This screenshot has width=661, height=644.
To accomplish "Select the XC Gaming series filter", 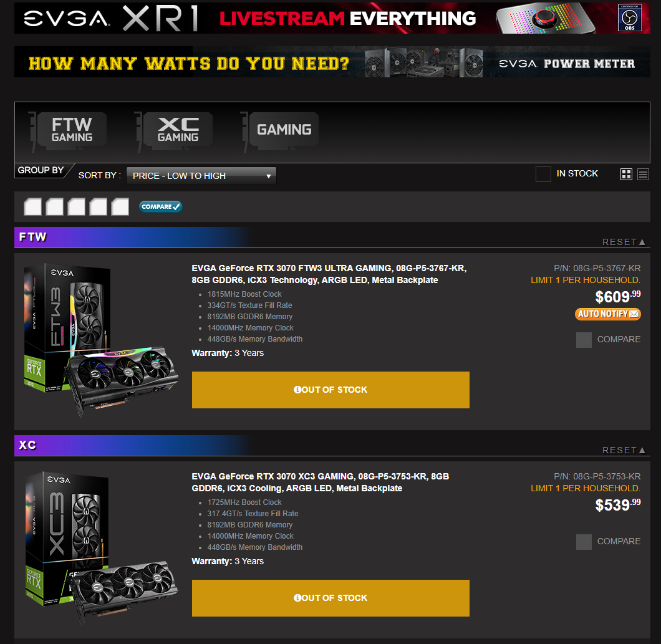I will pos(174,132).
